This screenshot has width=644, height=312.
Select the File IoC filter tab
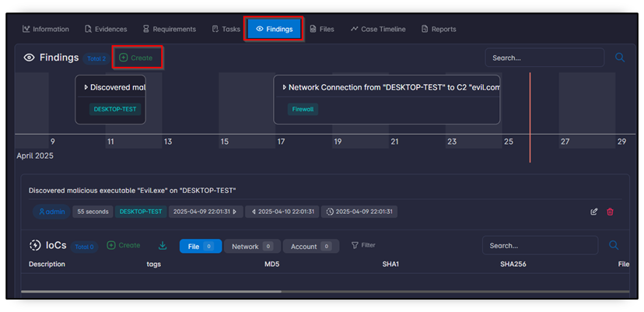[201, 246]
